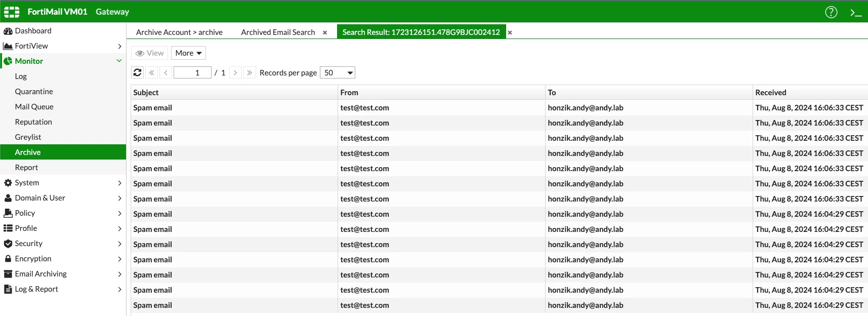Expand the Profile menu chevron
The image size is (868, 316).
pyautogui.click(x=119, y=228)
